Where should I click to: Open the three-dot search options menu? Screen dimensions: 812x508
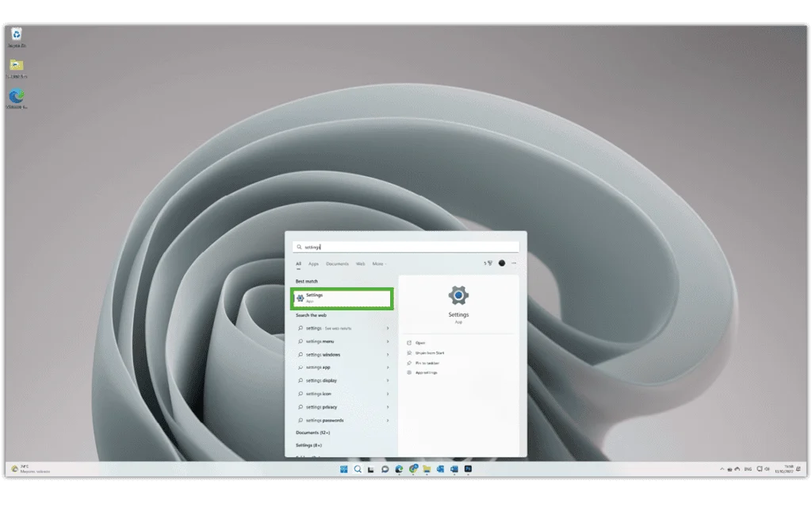click(x=514, y=264)
